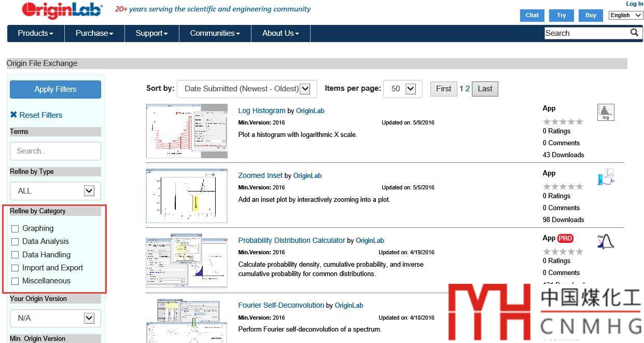Enable the Graphing category checkbox
Viewport: 644px width, 343px height.
coord(15,228)
